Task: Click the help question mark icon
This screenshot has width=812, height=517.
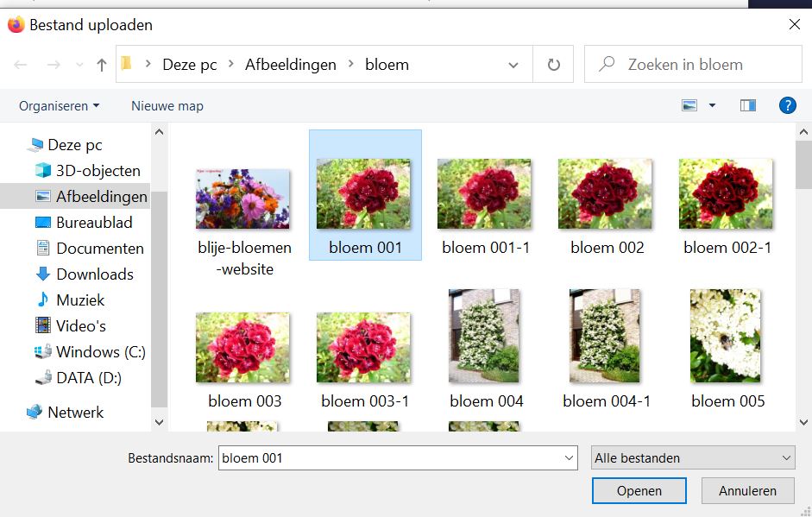Action: tap(787, 105)
